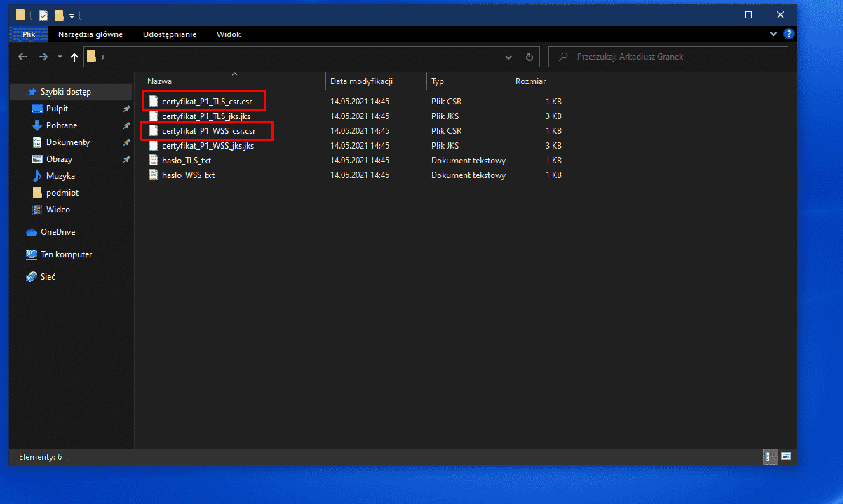843x504 pixels.
Task: Click the Properties quick access toolbar icon
Action: point(43,15)
